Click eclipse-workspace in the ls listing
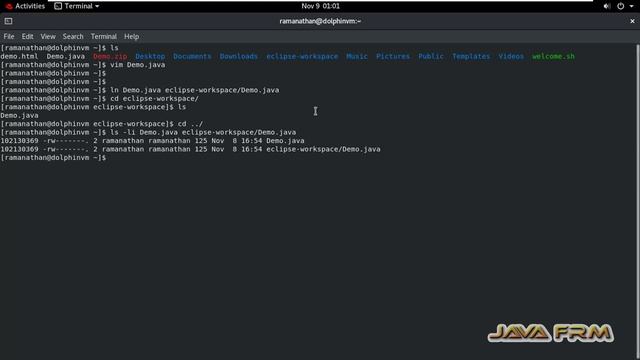The width and height of the screenshot is (640, 360). tap(302, 56)
